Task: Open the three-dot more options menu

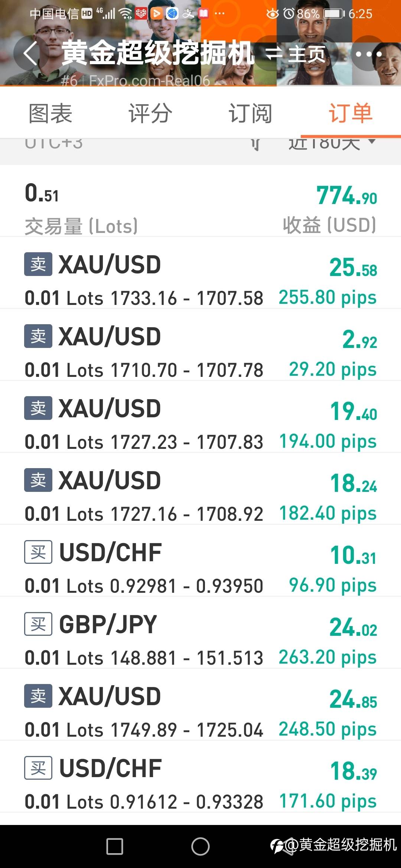Action: [368, 54]
